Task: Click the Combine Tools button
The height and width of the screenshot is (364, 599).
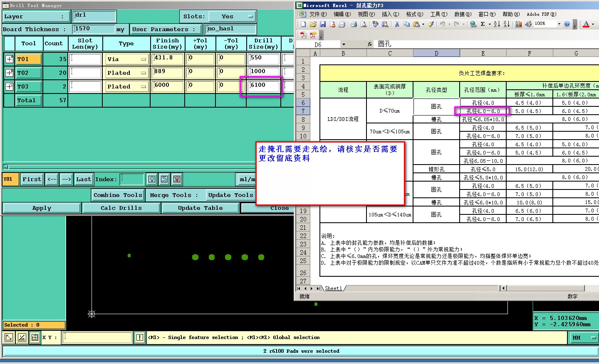Action: (118, 195)
